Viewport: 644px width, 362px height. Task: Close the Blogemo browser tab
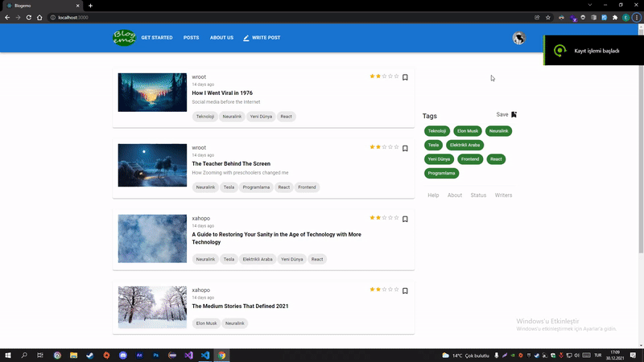(77, 6)
